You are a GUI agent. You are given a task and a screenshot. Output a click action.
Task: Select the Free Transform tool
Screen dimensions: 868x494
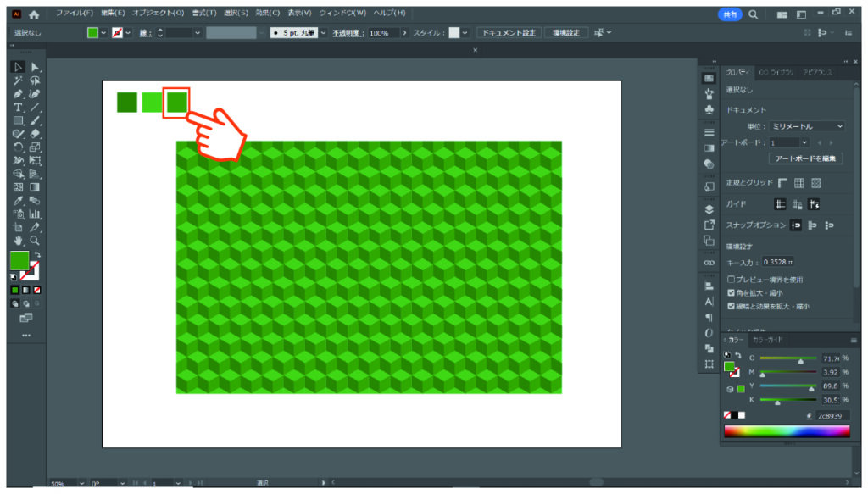[35, 160]
